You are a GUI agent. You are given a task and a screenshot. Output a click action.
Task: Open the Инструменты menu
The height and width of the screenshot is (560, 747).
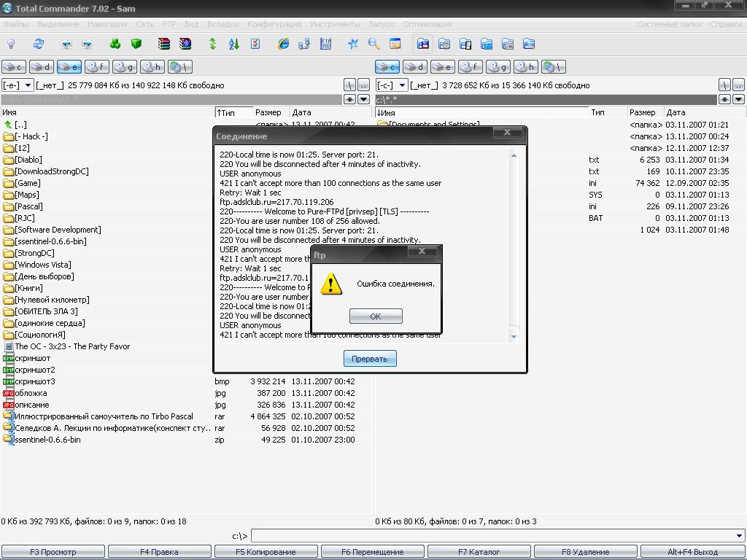point(335,24)
